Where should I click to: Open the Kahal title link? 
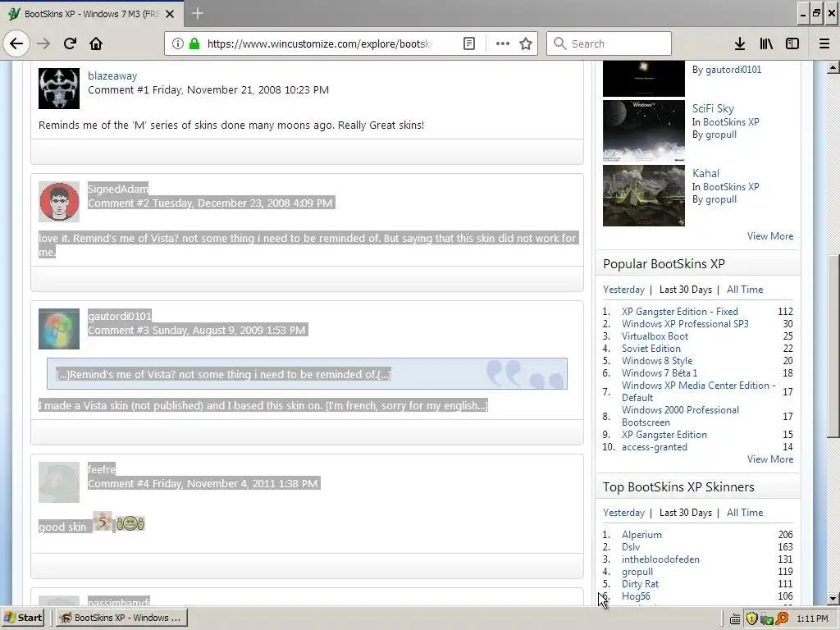pyautogui.click(x=705, y=174)
